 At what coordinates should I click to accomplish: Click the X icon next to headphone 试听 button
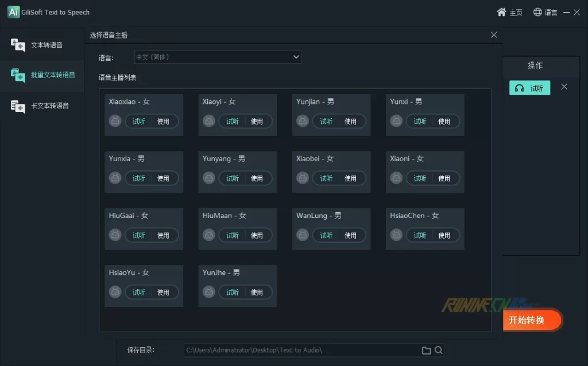pos(564,87)
